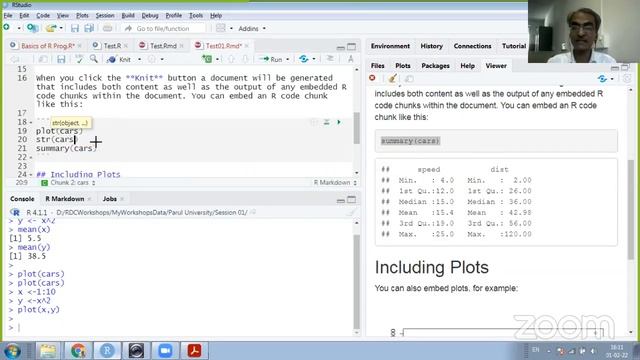This screenshot has width=640, height=360.
Task: Open the Knit options dropdown arrow
Action: pos(139,60)
